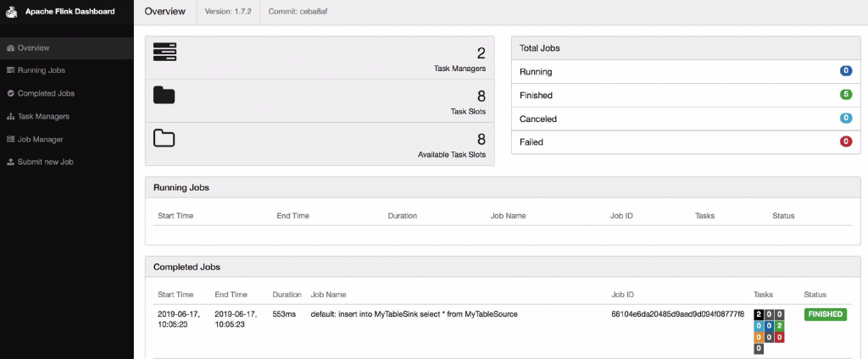The width and height of the screenshot is (868, 359).
Task: Click the red tasks badge showing 0
Action: [x=779, y=338]
